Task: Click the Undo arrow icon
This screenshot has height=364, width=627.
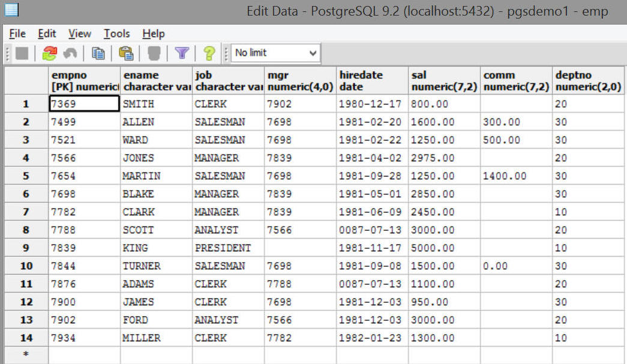Action: pos(70,53)
